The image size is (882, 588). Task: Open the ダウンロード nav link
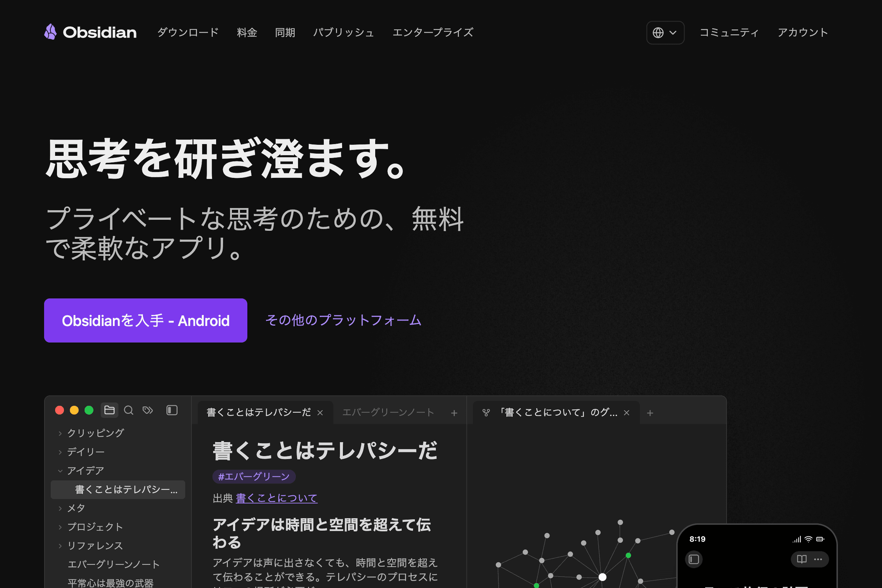188,32
